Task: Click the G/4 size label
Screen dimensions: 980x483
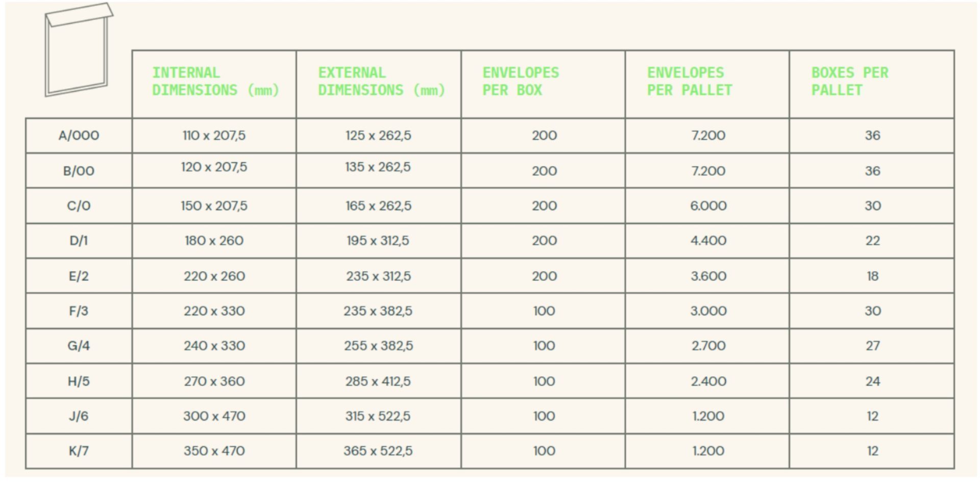Action: pos(79,346)
